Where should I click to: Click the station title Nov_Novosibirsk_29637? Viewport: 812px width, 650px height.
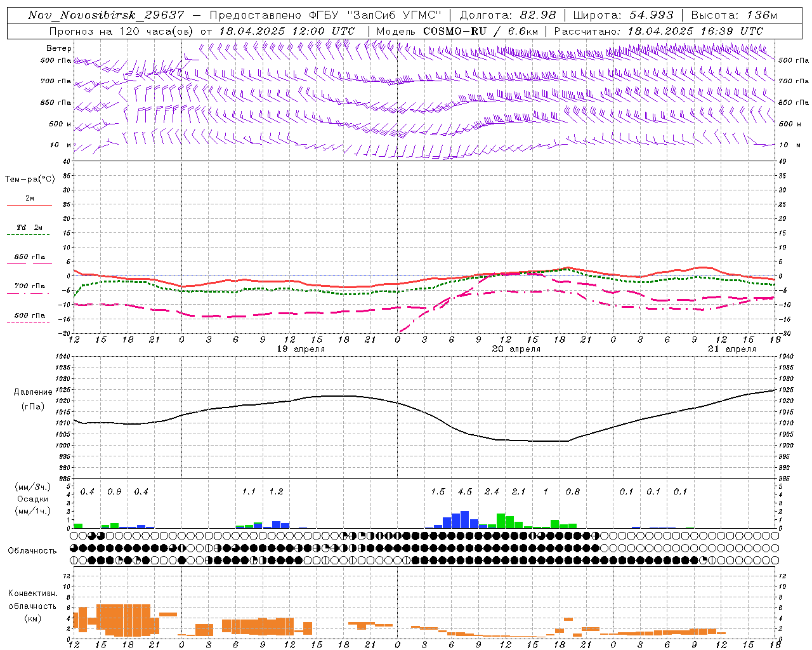point(106,15)
